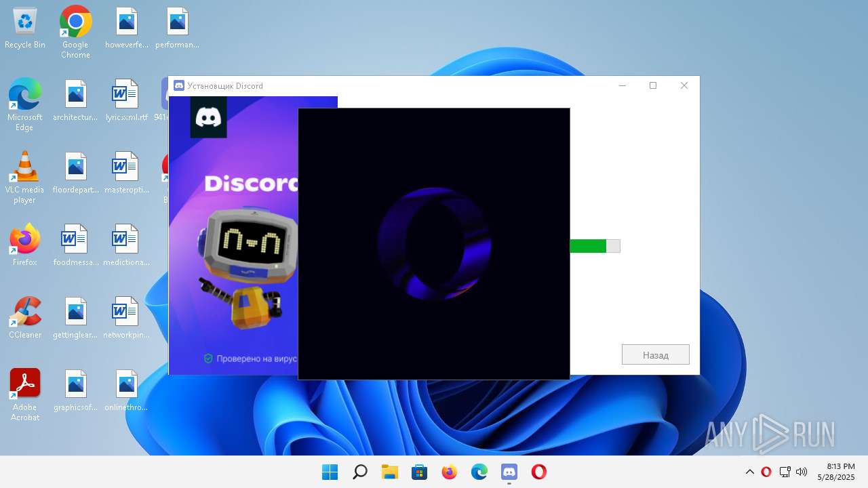Open network settings from the system tray
868x488 pixels.
click(785, 472)
